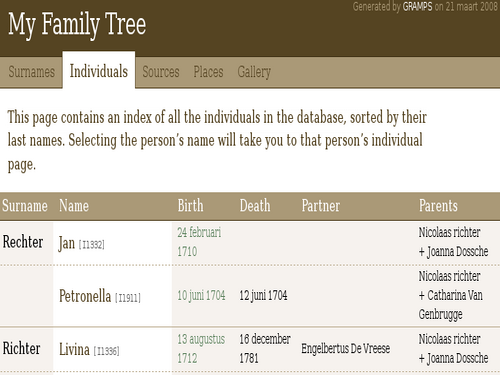Select the Individuals tab
The height and width of the screenshot is (375, 500).
(99, 71)
